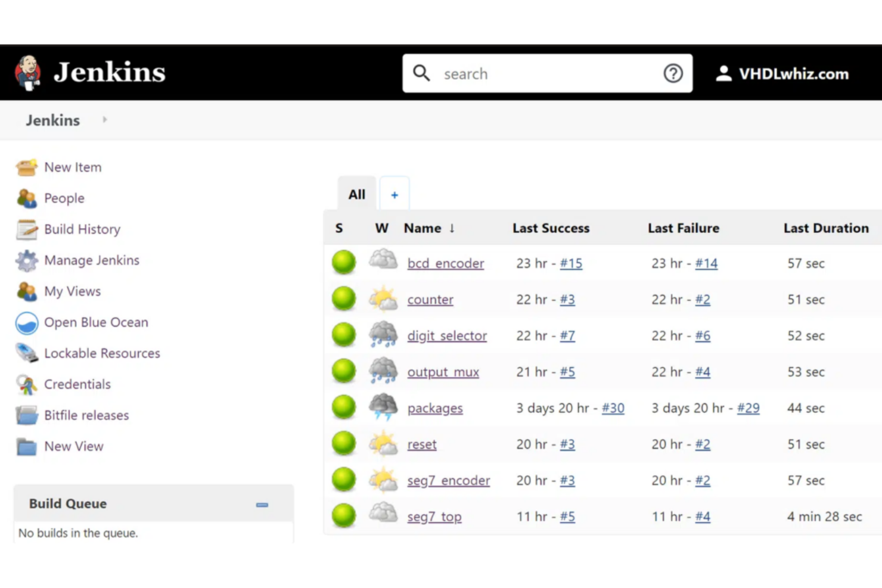This screenshot has width=882, height=588.
Task: Switch to the All view tab
Action: pos(356,194)
